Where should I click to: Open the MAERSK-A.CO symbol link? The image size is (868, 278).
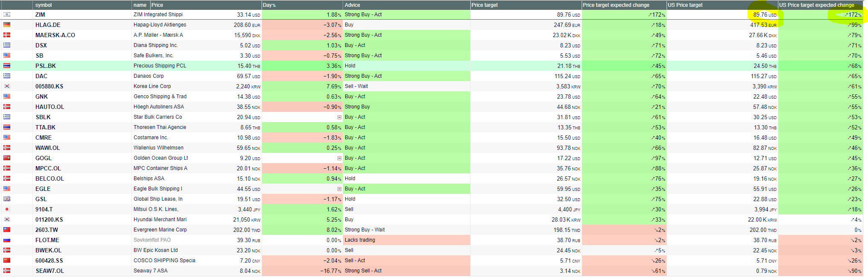tap(55, 35)
